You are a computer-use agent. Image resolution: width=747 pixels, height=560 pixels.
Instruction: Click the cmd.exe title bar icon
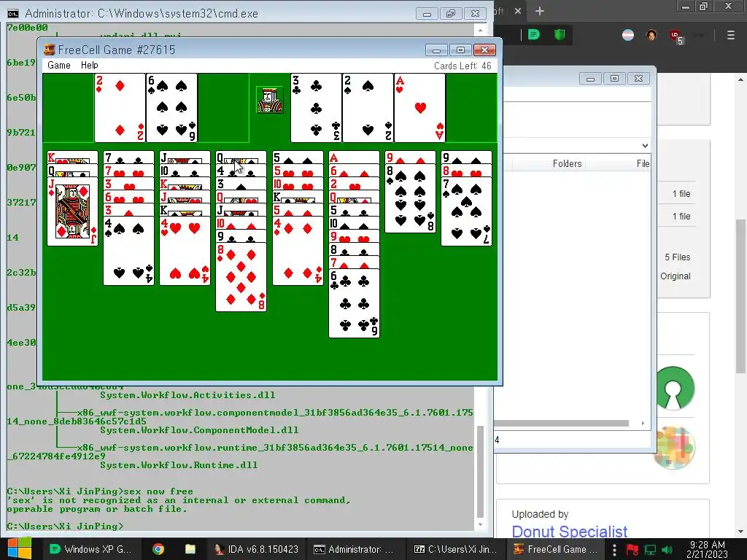point(13,13)
